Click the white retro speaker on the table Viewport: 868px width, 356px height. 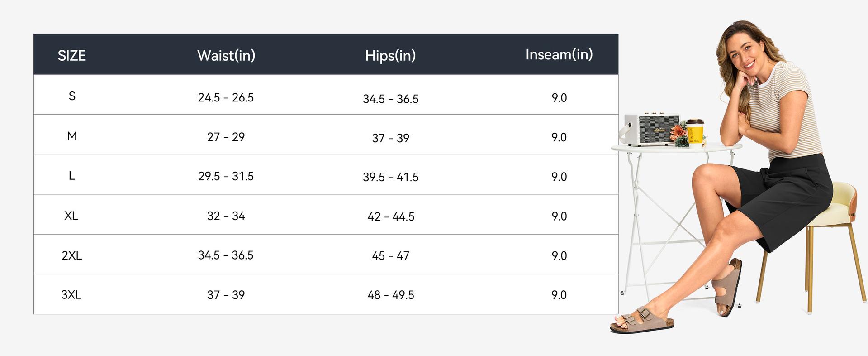651,130
